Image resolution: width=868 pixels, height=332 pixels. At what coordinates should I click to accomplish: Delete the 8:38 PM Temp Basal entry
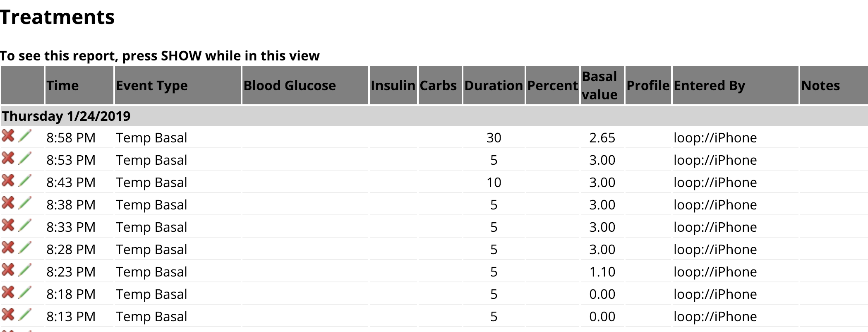tap(8, 203)
